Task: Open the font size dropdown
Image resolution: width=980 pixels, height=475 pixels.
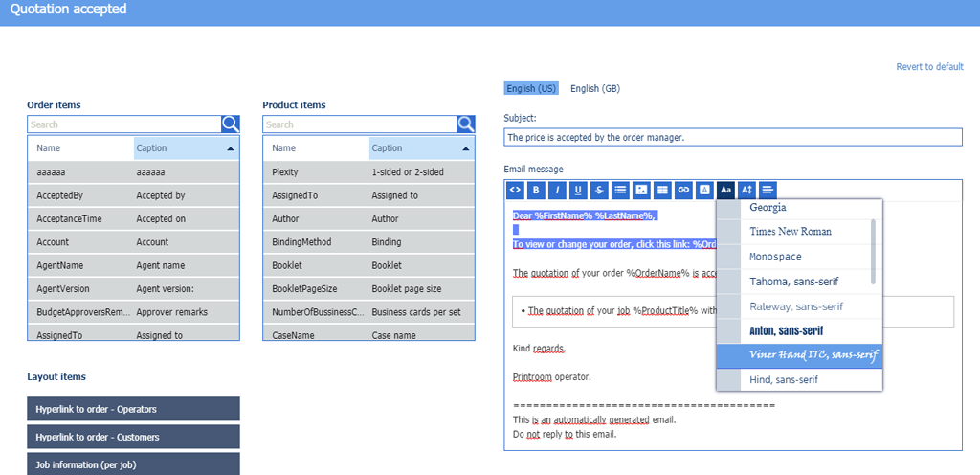Action: coord(747,190)
